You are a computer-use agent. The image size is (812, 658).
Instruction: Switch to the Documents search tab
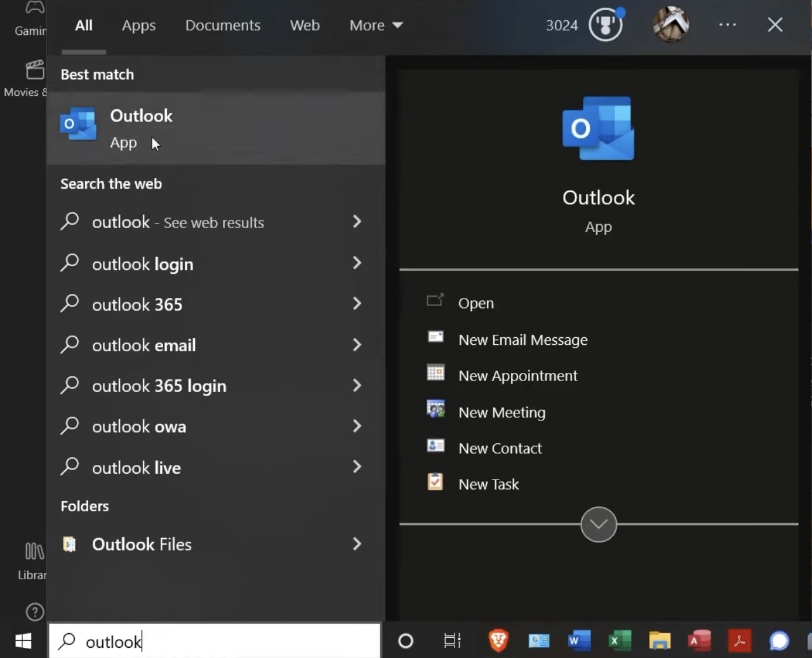click(x=222, y=25)
